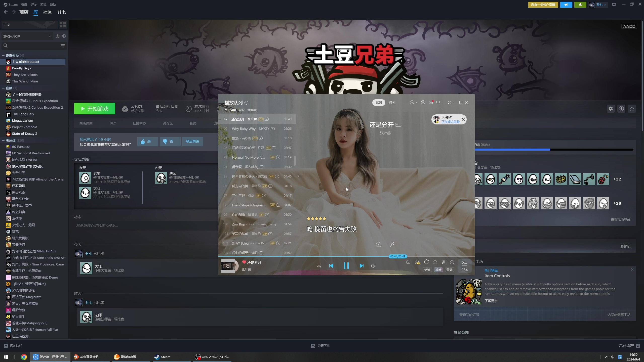
Task: Expand the 播放队列 dropdown arrow
Action: point(247,103)
